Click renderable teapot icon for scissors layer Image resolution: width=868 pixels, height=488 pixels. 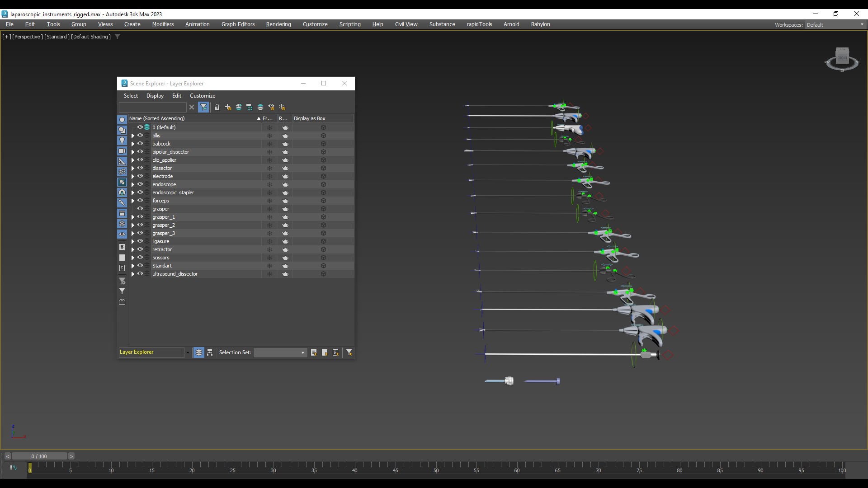285,258
